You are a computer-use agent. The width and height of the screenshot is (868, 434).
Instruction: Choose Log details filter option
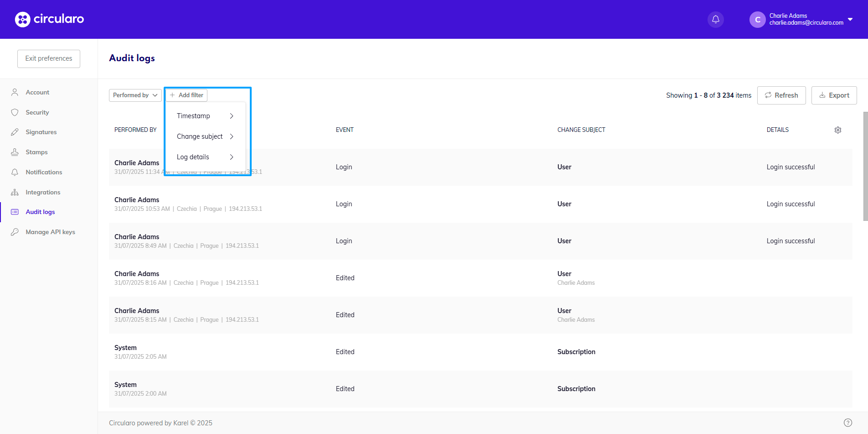click(205, 157)
